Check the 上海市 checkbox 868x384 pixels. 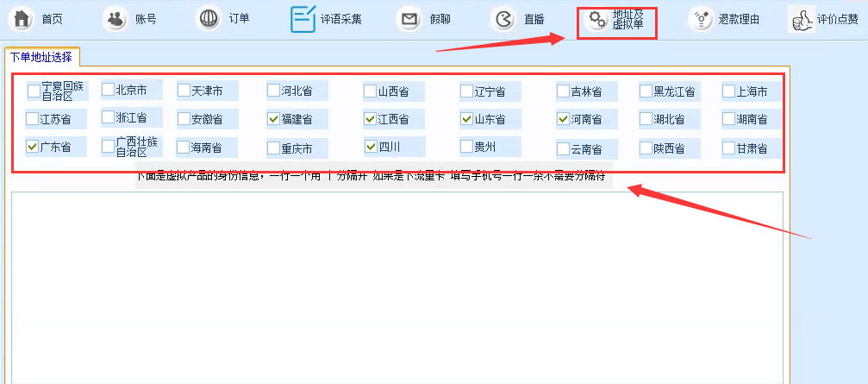coord(728,91)
